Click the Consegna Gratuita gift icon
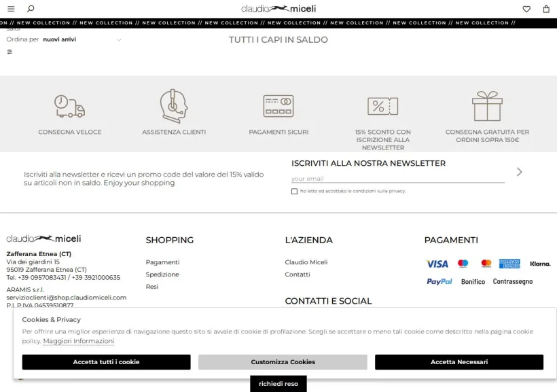 488,106
